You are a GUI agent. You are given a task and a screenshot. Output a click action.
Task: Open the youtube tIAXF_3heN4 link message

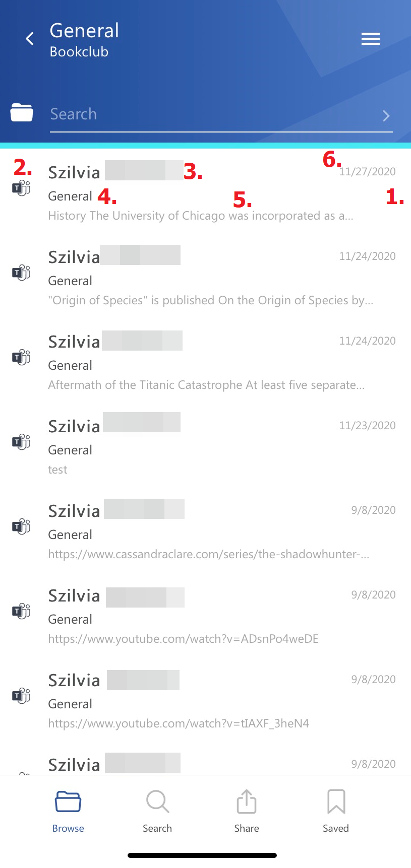(x=179, y=723)
